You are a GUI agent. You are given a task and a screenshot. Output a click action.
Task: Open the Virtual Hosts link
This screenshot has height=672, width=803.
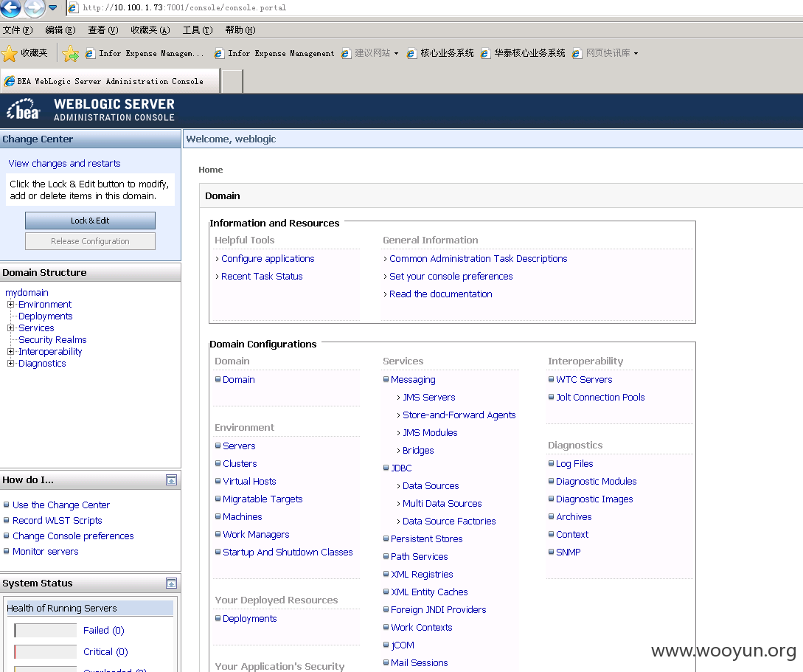click(249, 482)
